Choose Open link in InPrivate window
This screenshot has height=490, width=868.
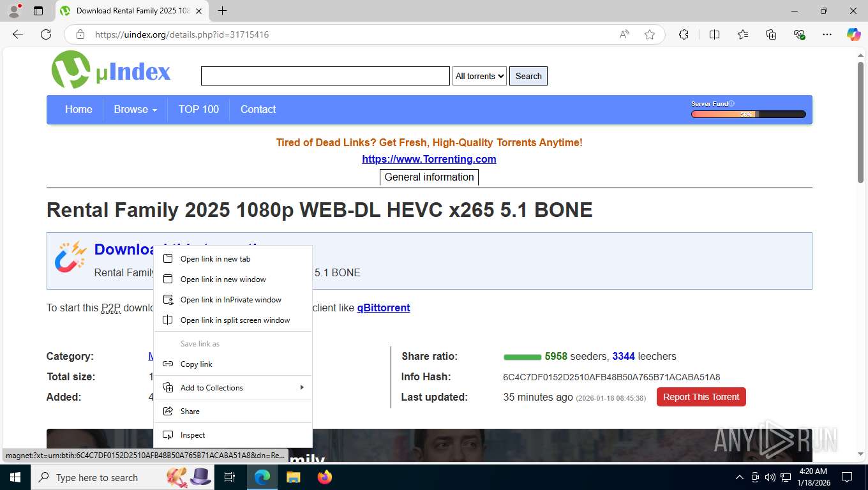pos(233,300)
